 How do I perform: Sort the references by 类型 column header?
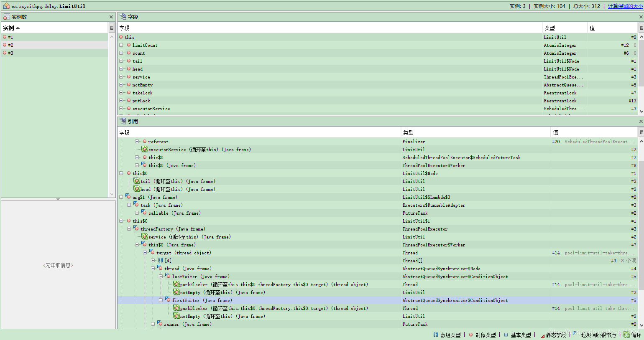[475, 132]
